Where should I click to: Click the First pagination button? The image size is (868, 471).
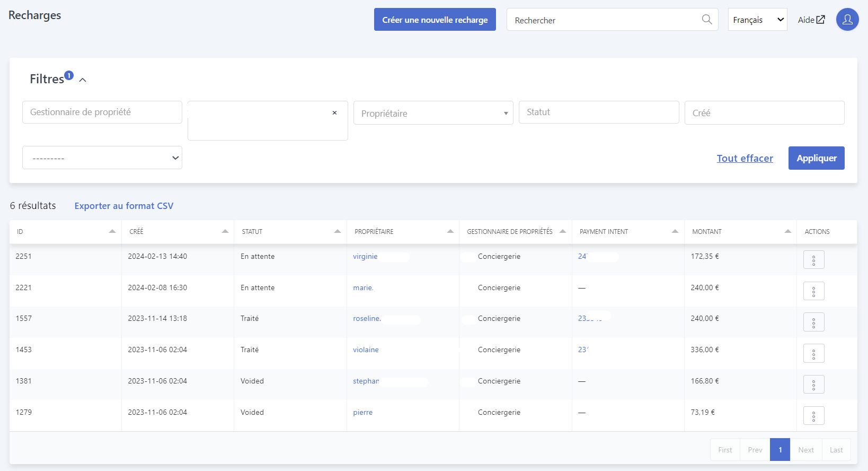725,450
